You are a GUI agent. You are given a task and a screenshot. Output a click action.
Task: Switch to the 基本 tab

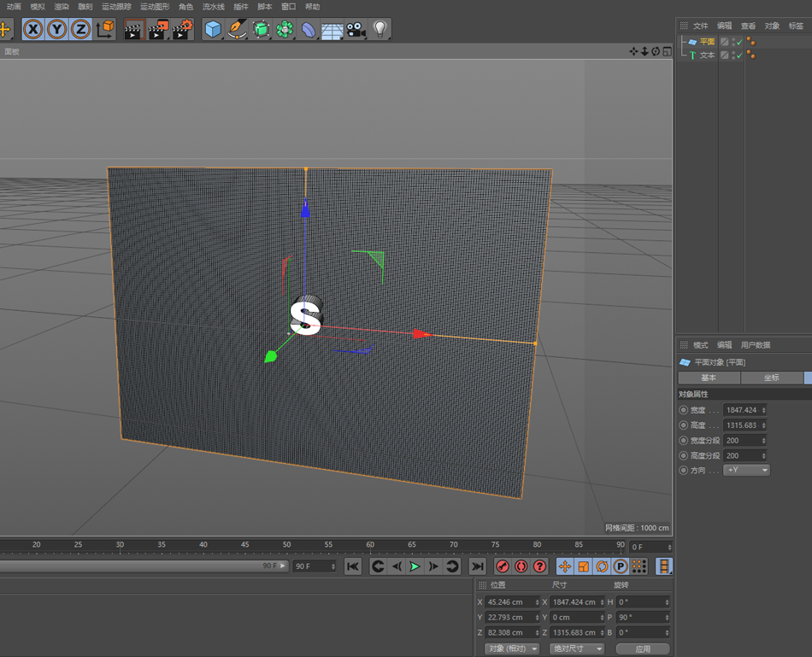pos(709,378)
